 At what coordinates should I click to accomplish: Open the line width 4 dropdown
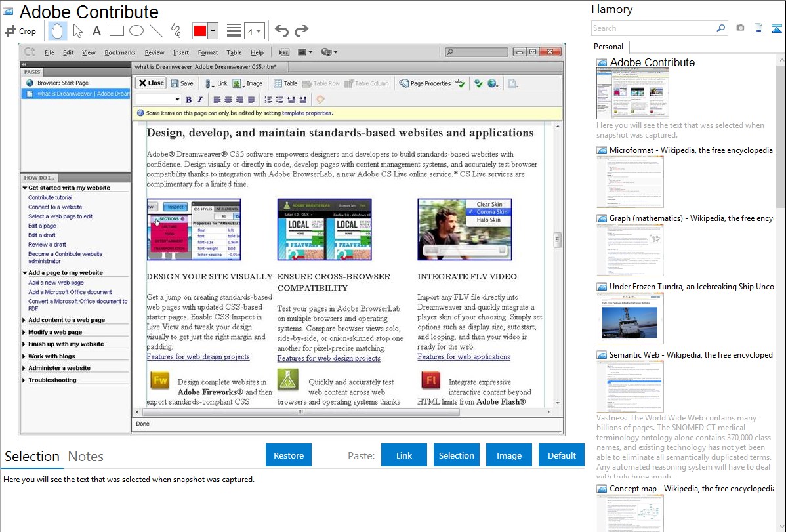(255, 31)
